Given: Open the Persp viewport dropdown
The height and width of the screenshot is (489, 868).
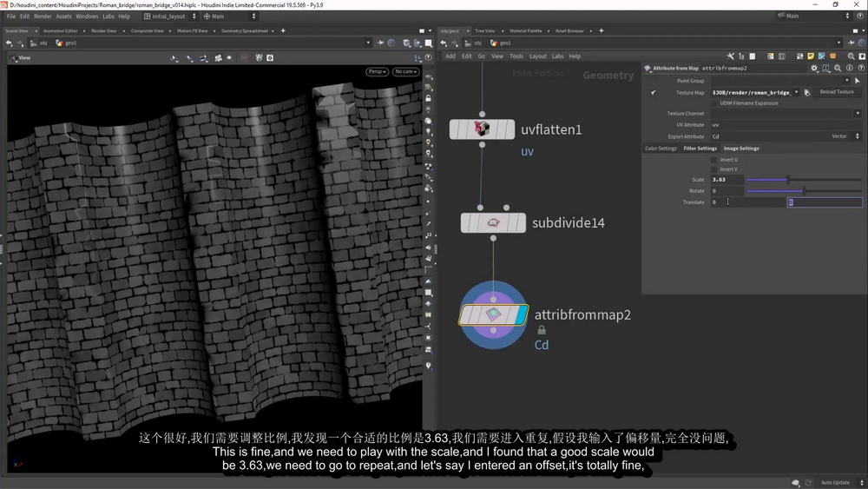Looking at the screenshot, I should tap(377, 71).
